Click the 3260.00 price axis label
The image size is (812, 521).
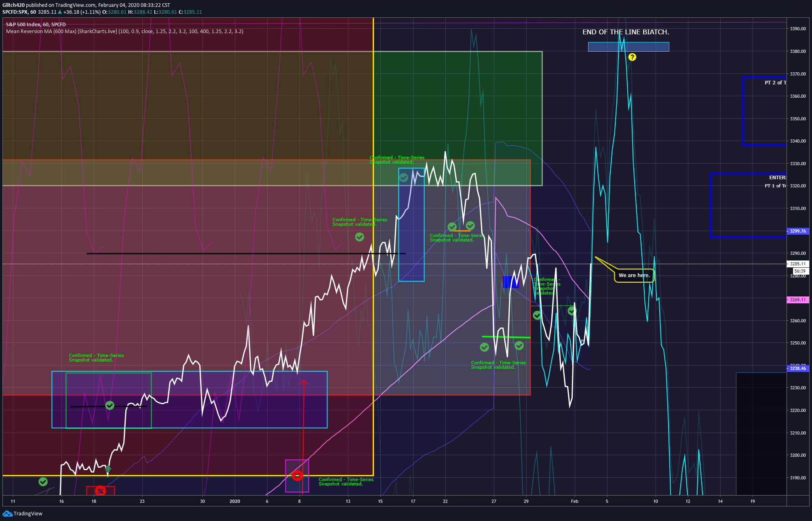click(798, 321)
